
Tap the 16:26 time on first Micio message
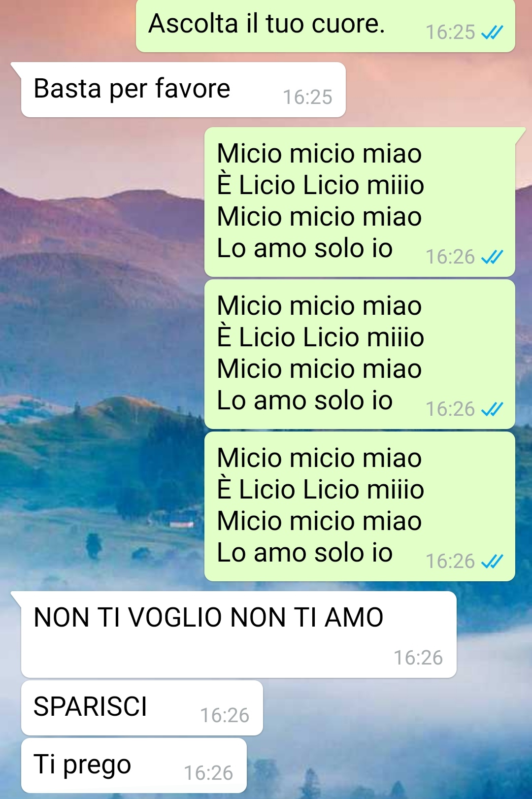[450, 257]
